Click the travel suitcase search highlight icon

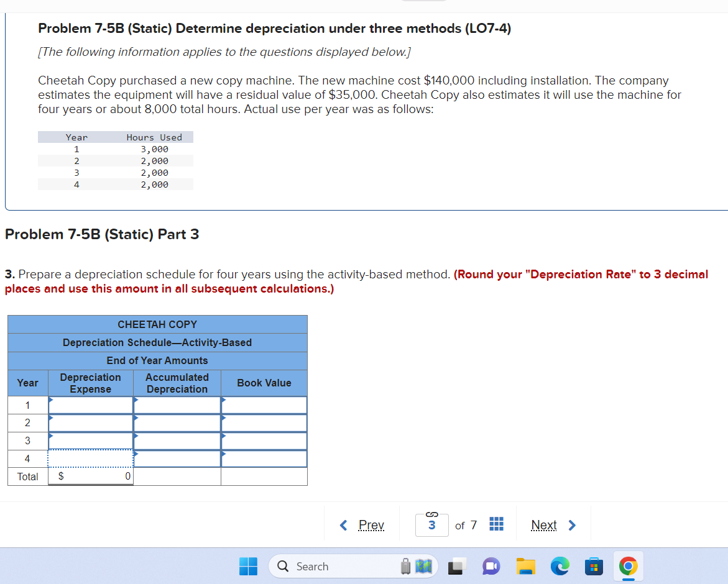pyautogui.click(x=405, y=566)
